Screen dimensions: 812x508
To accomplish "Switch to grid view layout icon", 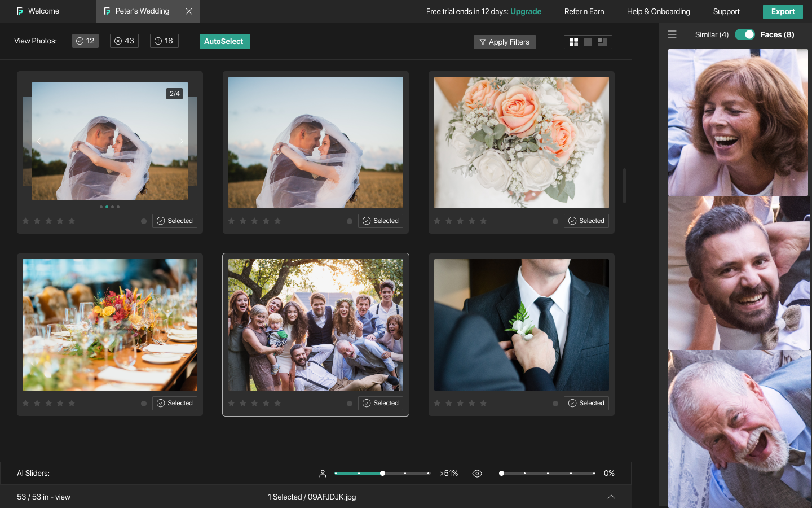I will pyautogui.click(x=573, y=42).
